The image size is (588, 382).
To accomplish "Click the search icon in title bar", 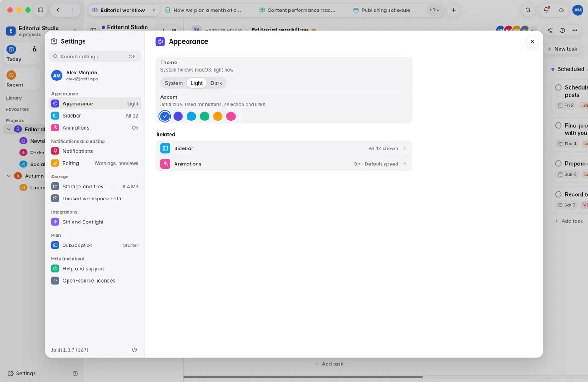I will 528,10.
